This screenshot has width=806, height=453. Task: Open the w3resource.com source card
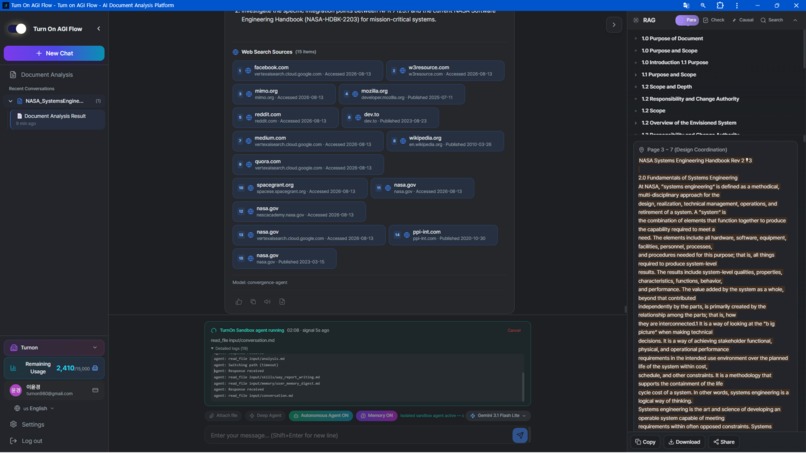tap(445, 70)
